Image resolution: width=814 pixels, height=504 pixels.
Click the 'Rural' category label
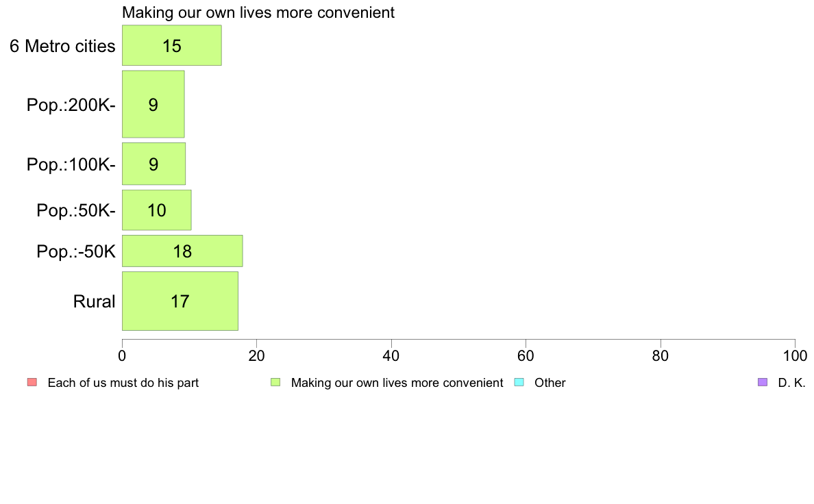point(94,301)
